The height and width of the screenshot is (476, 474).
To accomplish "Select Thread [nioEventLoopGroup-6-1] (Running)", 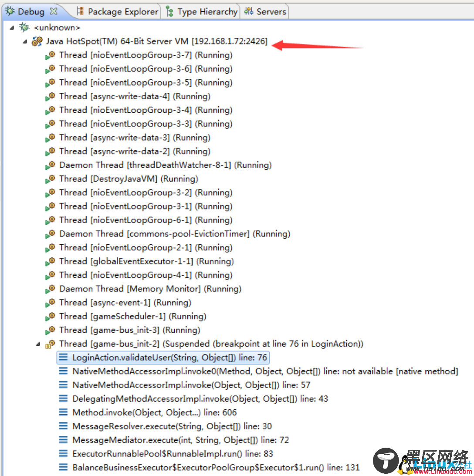I will click(x=146, y=220).
